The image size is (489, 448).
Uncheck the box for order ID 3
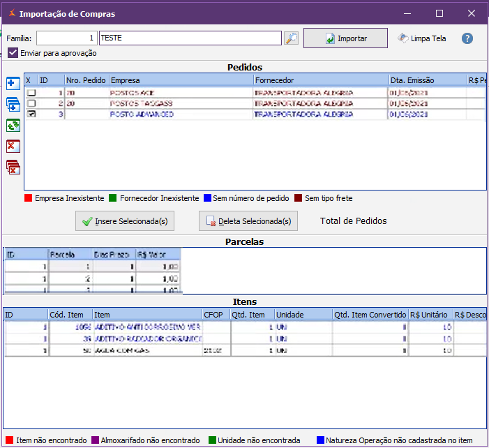[x=31, y=114]
